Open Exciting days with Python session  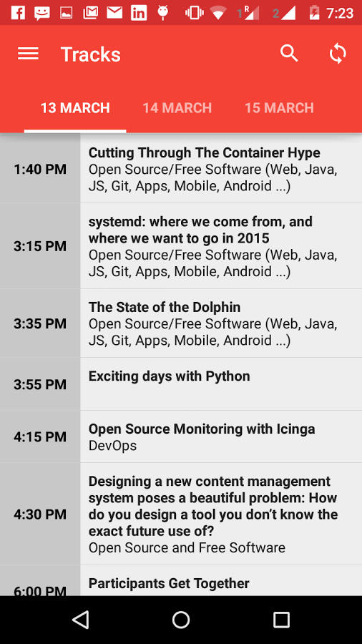pos(221,384)
